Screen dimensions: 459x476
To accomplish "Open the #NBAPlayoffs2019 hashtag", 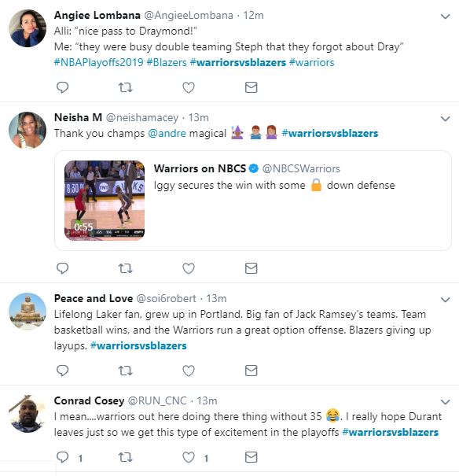I will (x=98, y=62).
